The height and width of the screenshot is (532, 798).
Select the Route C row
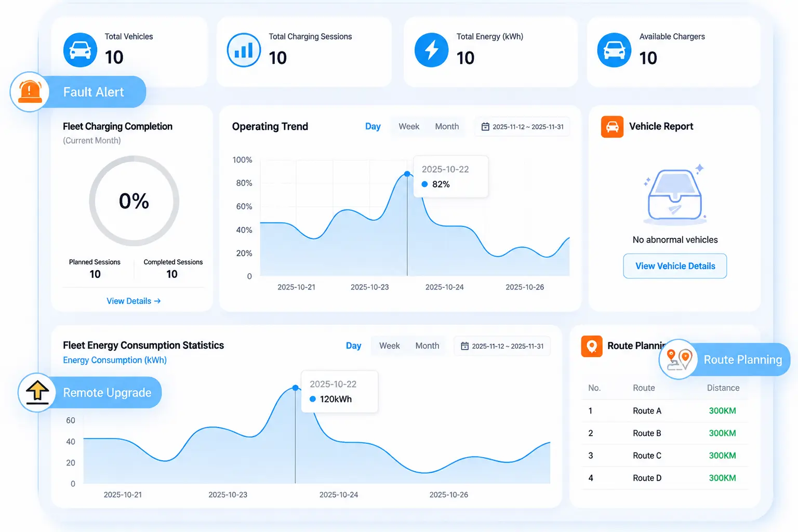pos(665,456)
